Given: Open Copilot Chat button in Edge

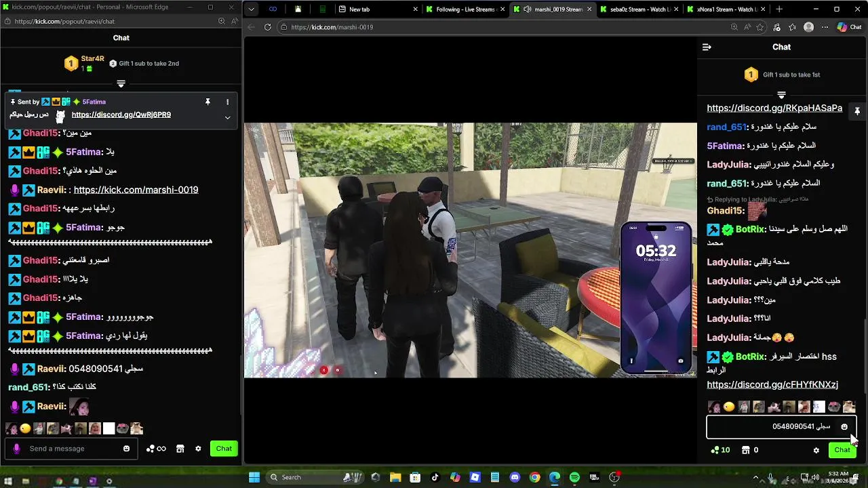Looking at the screenshot, I should [x=850, y=27].
